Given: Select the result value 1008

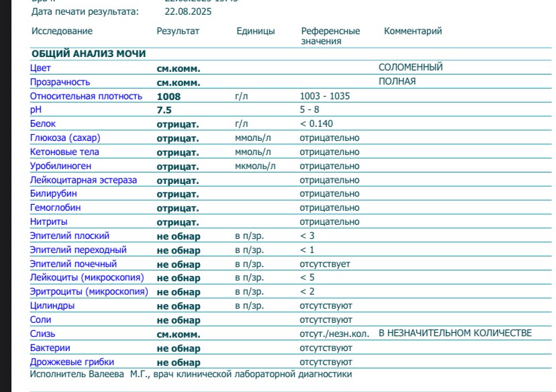Looking at the screenshot, I should pyautogui.click(x=169, y=97).
